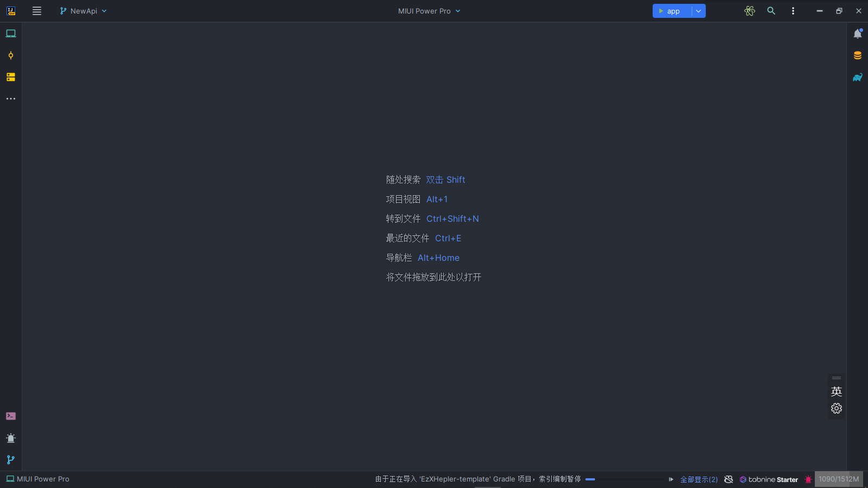Toggle the 英 input method language

(837, 391)
